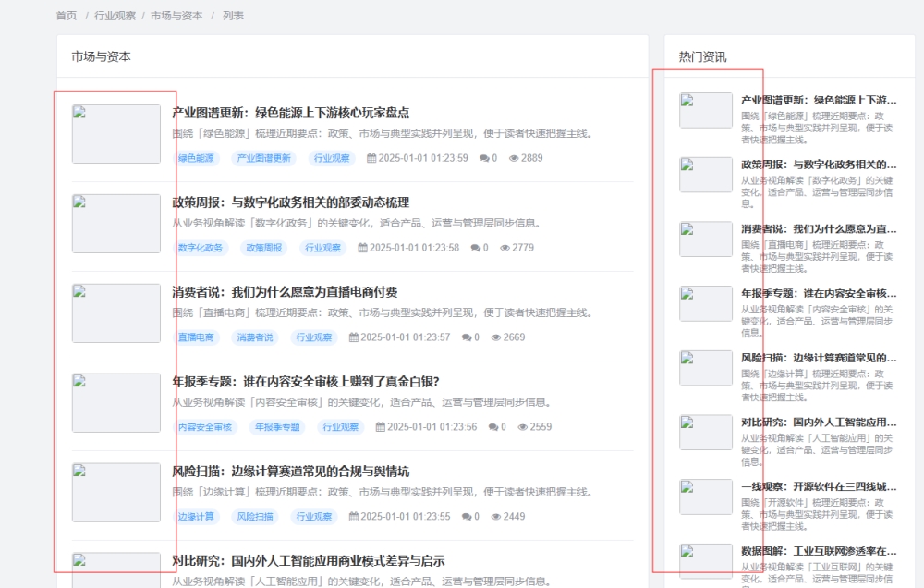Click thumbnail of 边缘计算 article in main list
The width and height of the screenshot is (924, 588).
pos(116,493)
